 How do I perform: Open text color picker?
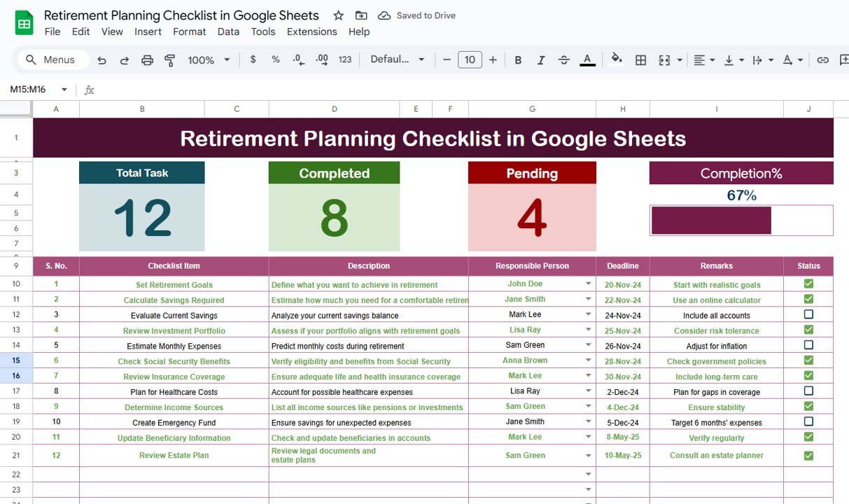coord(588,60)
